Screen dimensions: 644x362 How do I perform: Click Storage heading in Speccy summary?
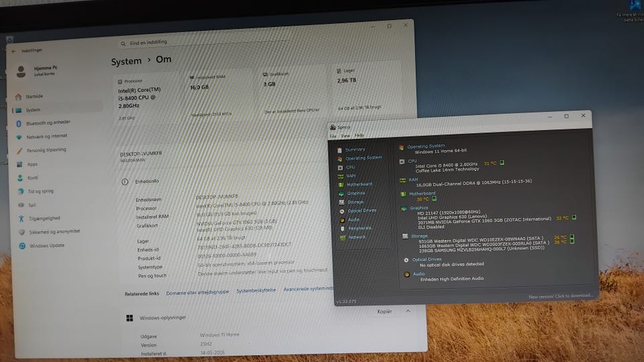point(419,237)
